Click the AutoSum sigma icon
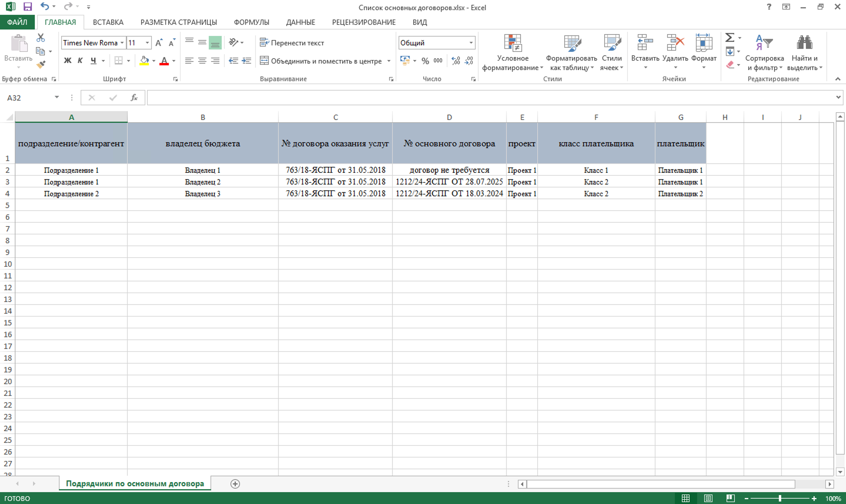 pyautogui.click(x=729, y=37)
